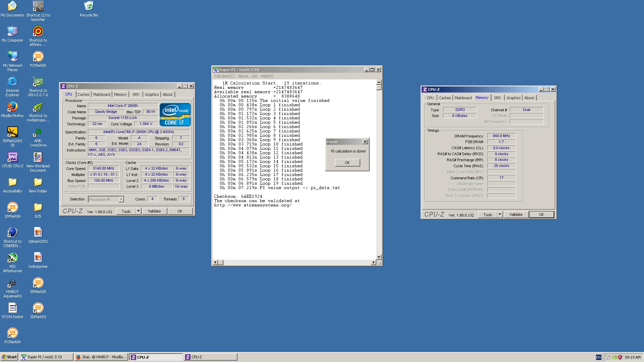Open the 97234.hwbot file icon
This screenshot has width=644, height=362.
(12, 311)
